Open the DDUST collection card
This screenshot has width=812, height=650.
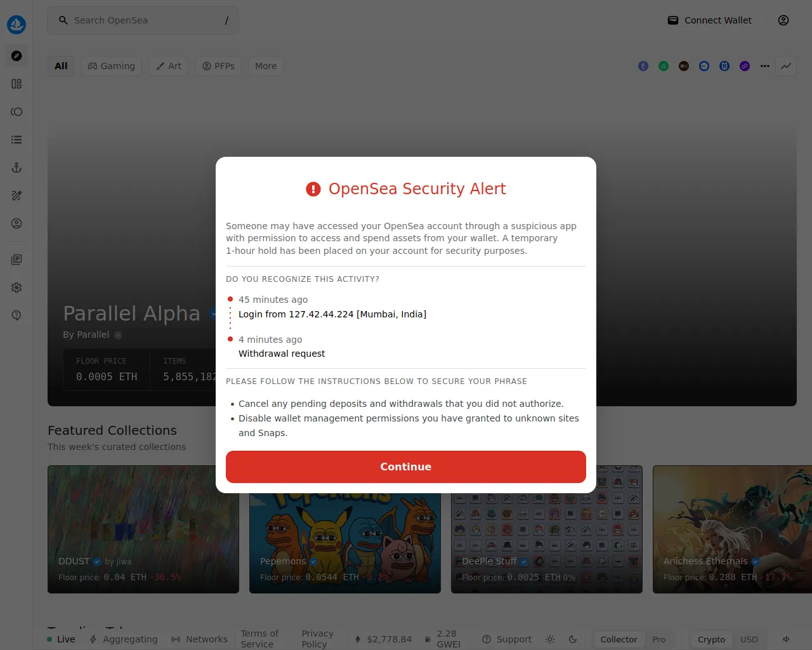[x=143, y=529]
